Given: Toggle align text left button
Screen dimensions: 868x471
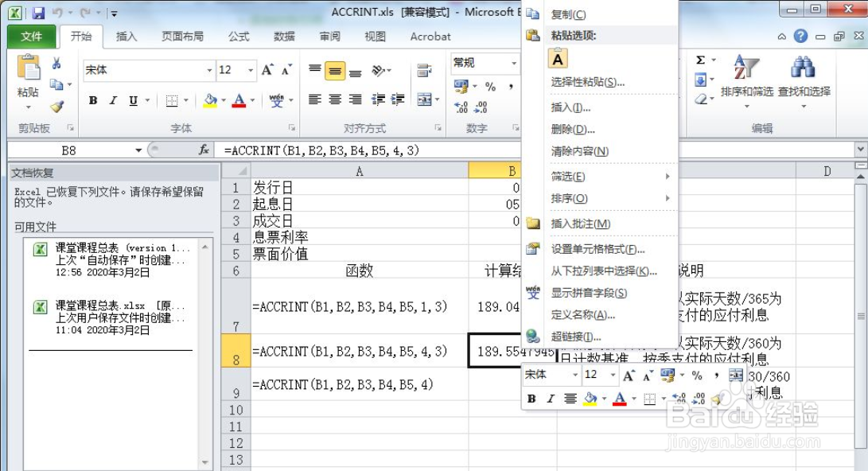Looking at the screenshot, I should tap(315, 99).
